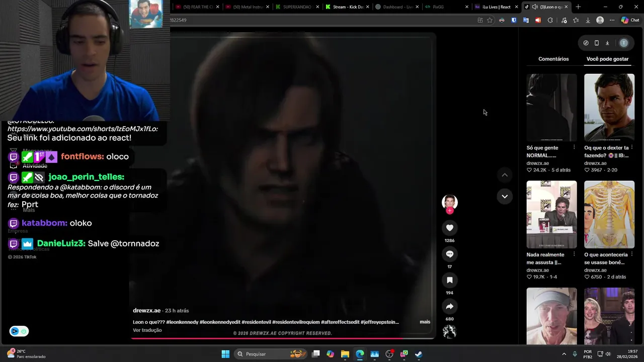Viewport: 644px width, 362px height.
Task: Switch to SUPERXANDAO Kick browser tab
Action: point(297,7)
